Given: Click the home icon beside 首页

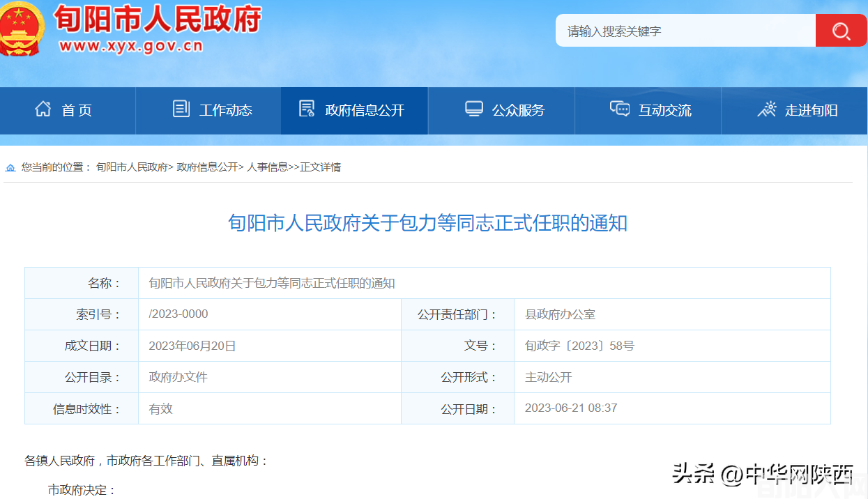Looking at the screenshot, I should pos(43,109).
